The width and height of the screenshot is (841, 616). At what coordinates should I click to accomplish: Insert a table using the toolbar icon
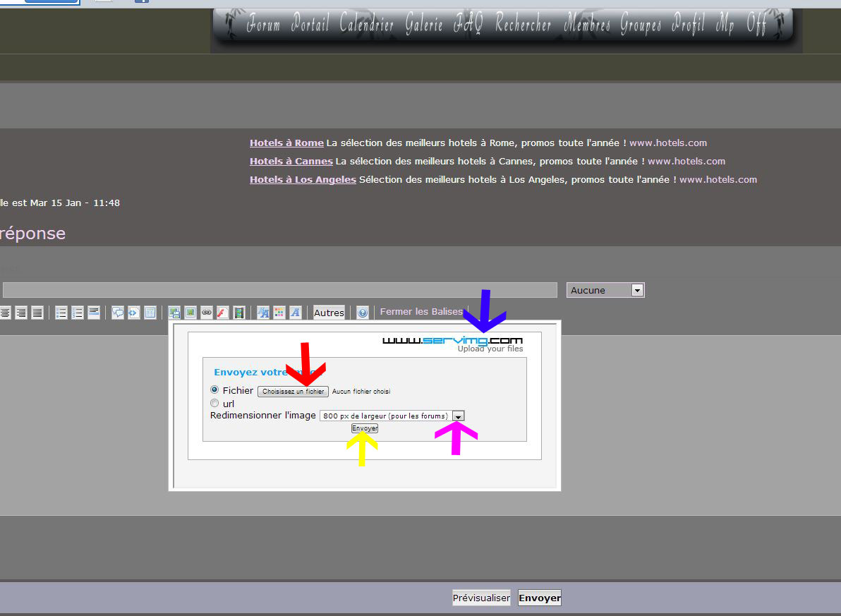click(x=150, y=313)
